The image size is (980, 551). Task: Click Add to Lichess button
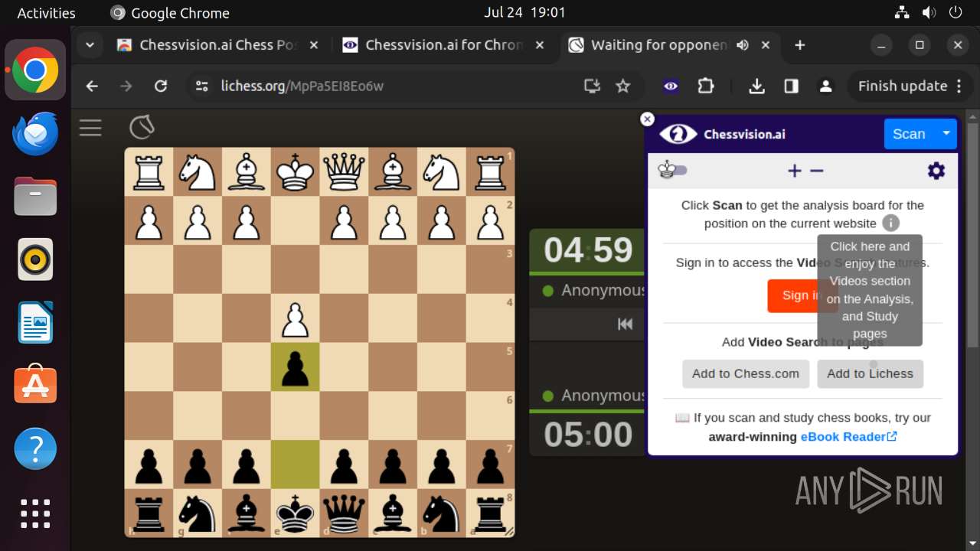coord(871,373)
